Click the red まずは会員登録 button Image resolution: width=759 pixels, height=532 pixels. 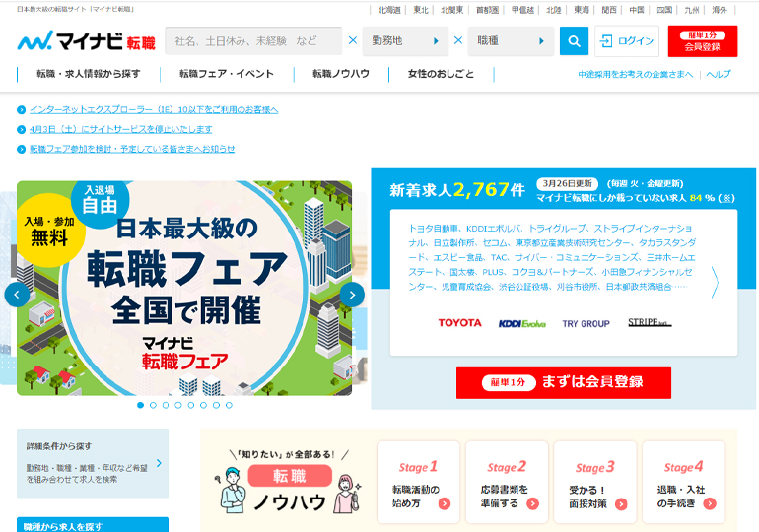tap(564, 382)
